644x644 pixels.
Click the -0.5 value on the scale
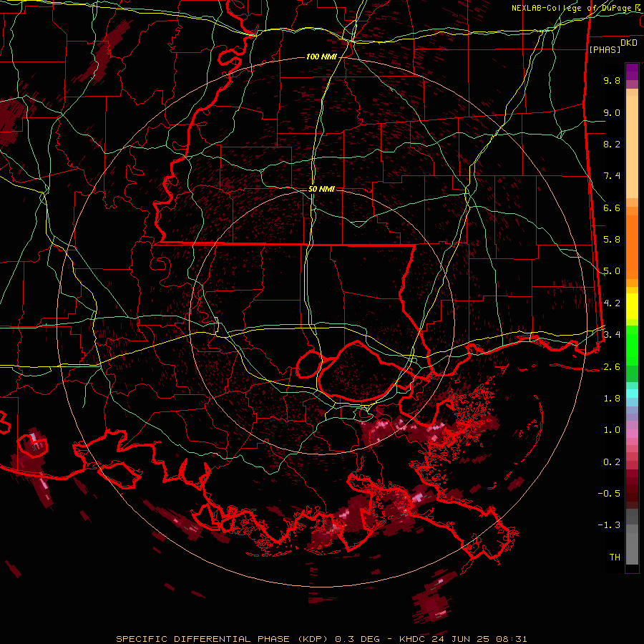coord(609,493)
